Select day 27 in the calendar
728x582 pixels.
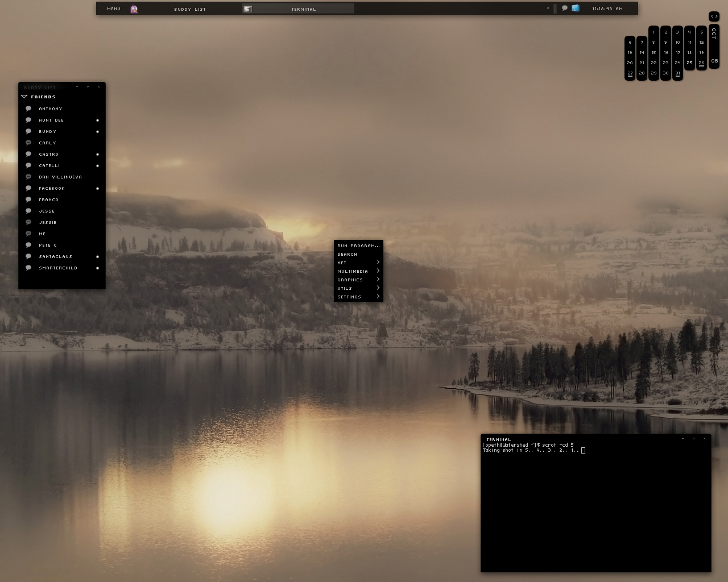[x=630, y=73]
